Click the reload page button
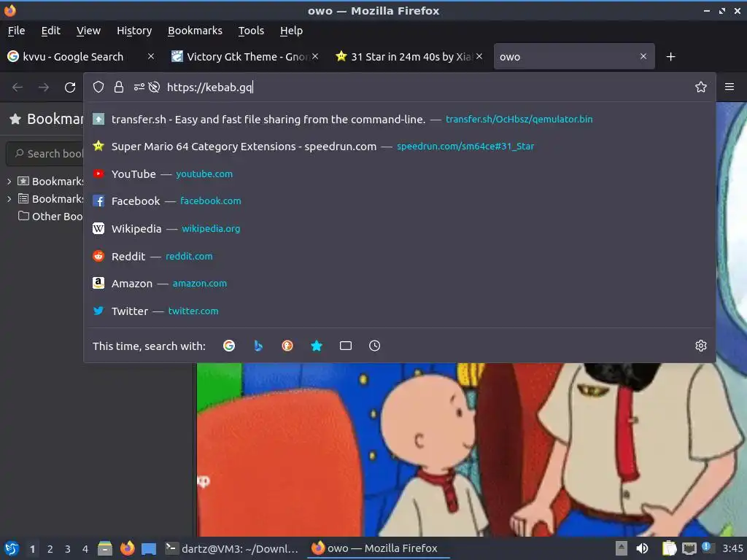The image size is (747, 560). (70, 87)
